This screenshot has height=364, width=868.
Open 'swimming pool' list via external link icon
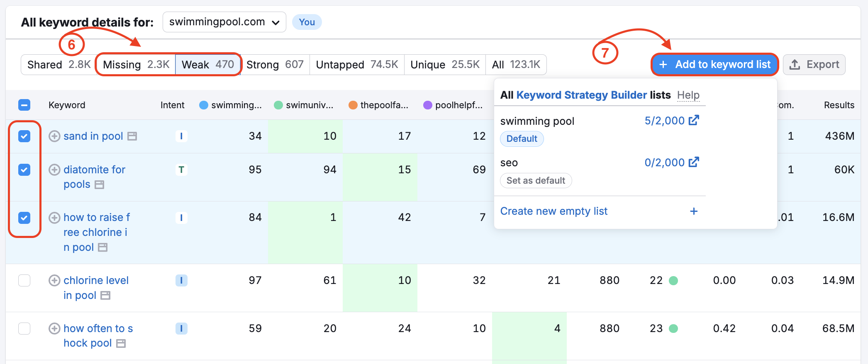(x=694, y=121)
